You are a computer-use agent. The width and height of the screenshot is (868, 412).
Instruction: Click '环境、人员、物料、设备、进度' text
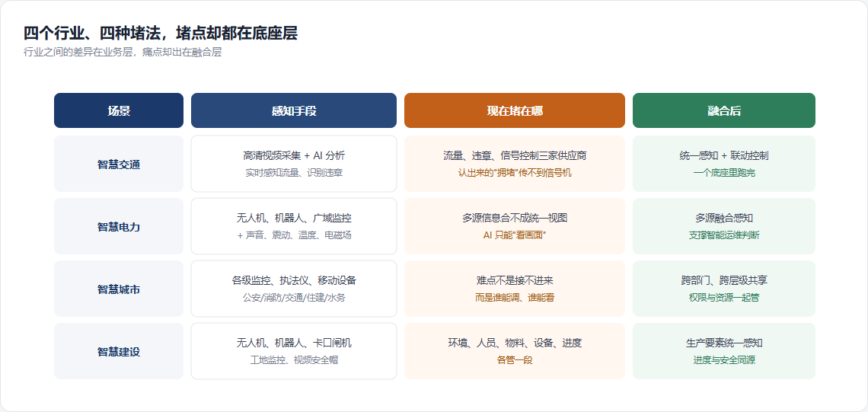click(515, 343)
